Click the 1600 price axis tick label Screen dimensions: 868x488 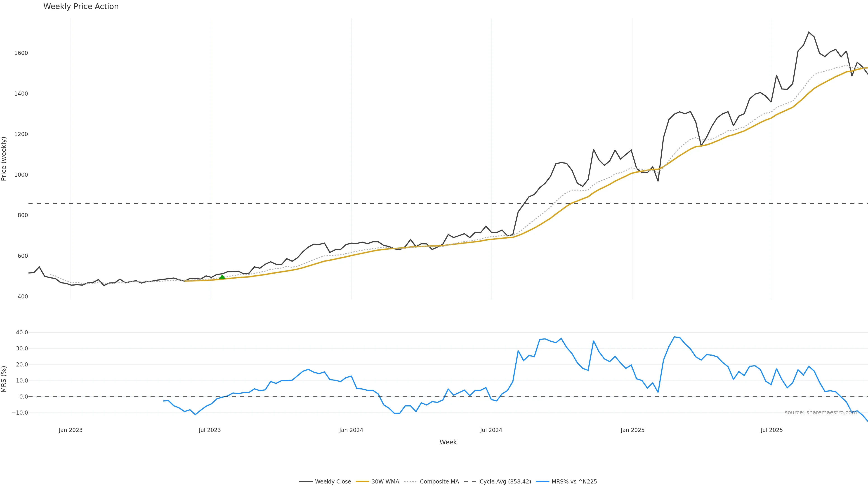tap(21, 53)
